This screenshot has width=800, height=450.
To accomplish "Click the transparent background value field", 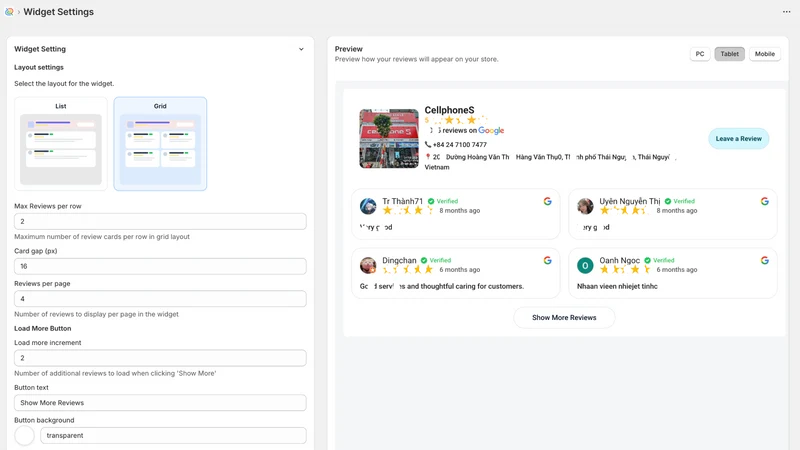I will click(x=173, y=436).
